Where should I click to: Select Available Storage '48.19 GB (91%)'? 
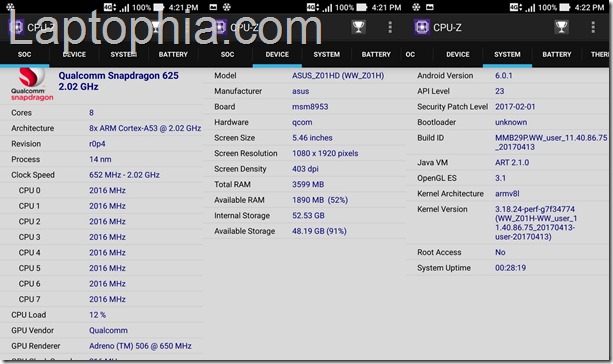319,231
